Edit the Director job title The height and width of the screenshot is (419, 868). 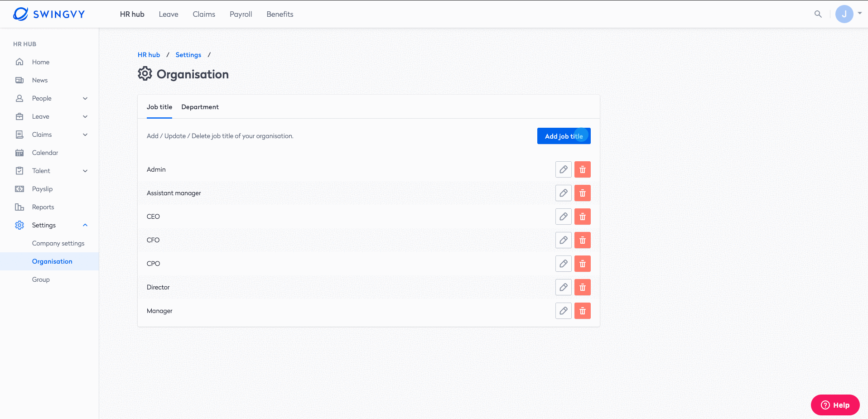pyautogui.click(x=563, y=287)
